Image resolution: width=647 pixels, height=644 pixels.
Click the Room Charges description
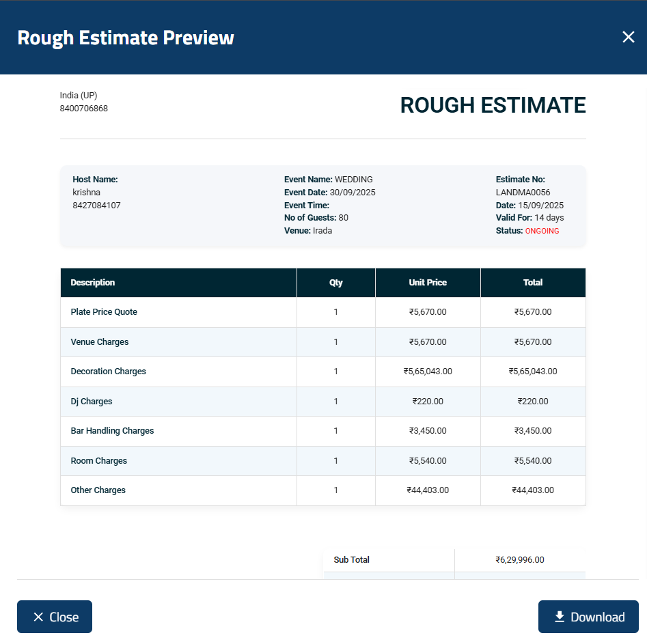point(98,460)
